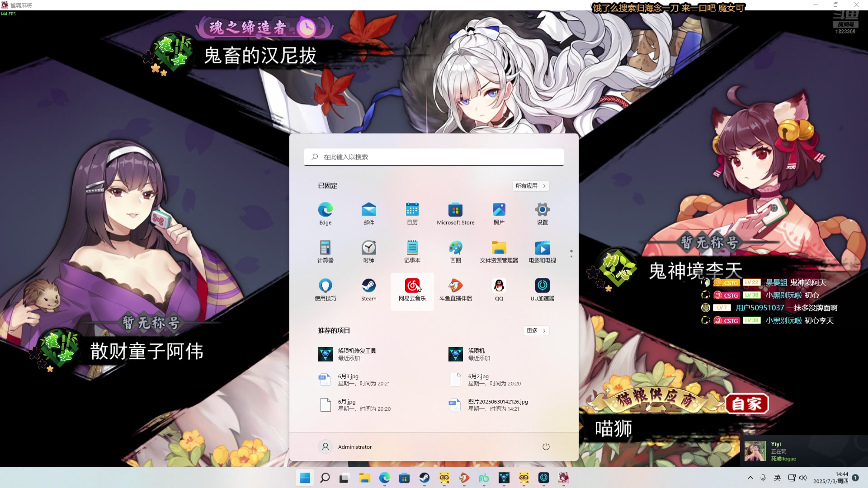Launch 网易云音乐 music app
Screen dimensions: 868x488
pyautogui.click(x=412, y=291)
